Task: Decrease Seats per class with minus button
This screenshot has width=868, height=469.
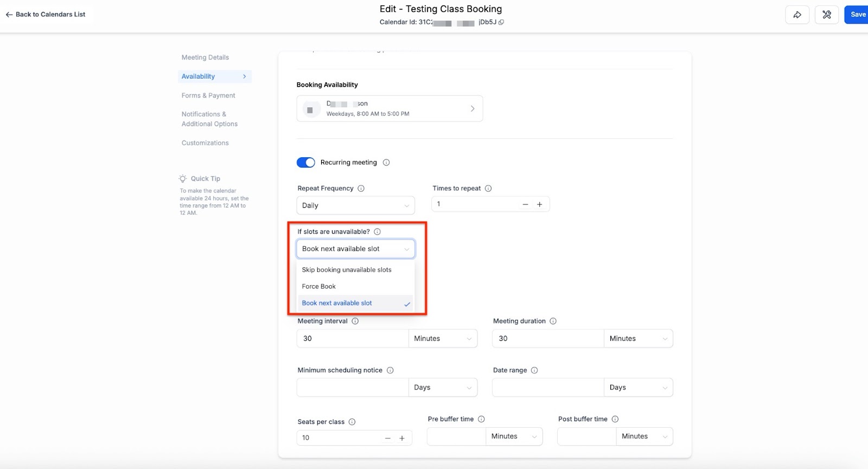Action: pos(387,438)
